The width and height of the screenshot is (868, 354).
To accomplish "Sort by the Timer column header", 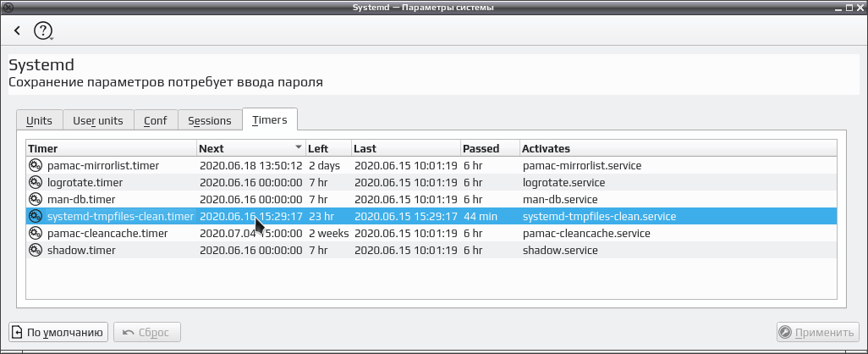I will (112, 148).
